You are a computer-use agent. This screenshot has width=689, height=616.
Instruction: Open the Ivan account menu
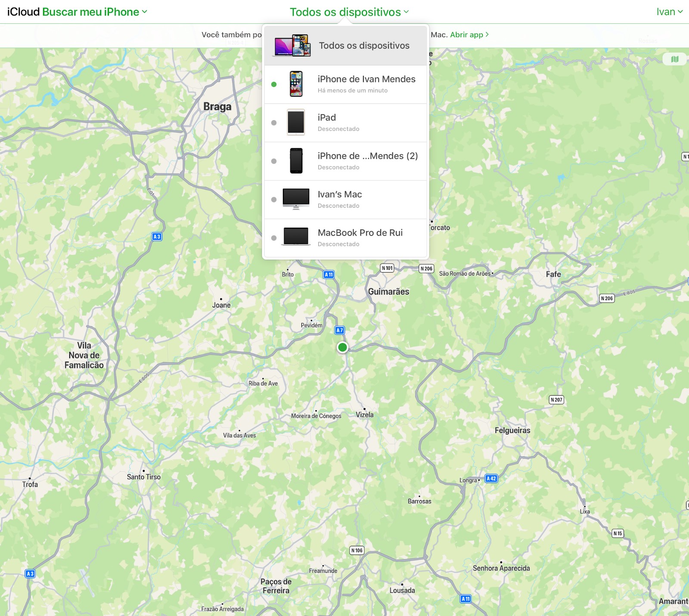[670, 12]
